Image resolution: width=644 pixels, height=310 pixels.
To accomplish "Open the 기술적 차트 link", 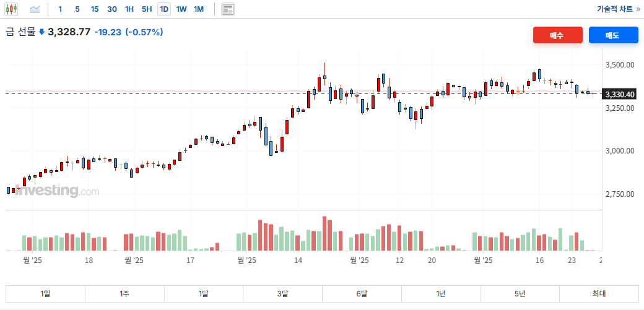I will [618, 9].
